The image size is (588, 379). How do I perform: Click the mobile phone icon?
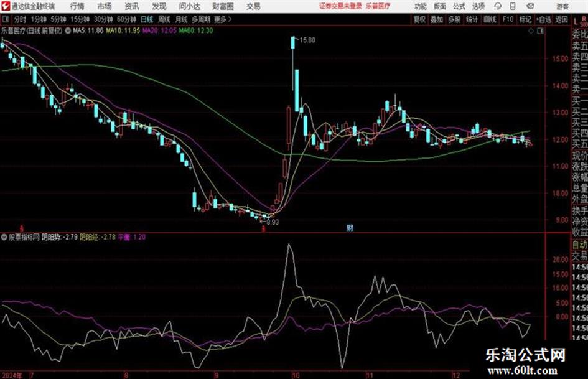coord(513,6)
